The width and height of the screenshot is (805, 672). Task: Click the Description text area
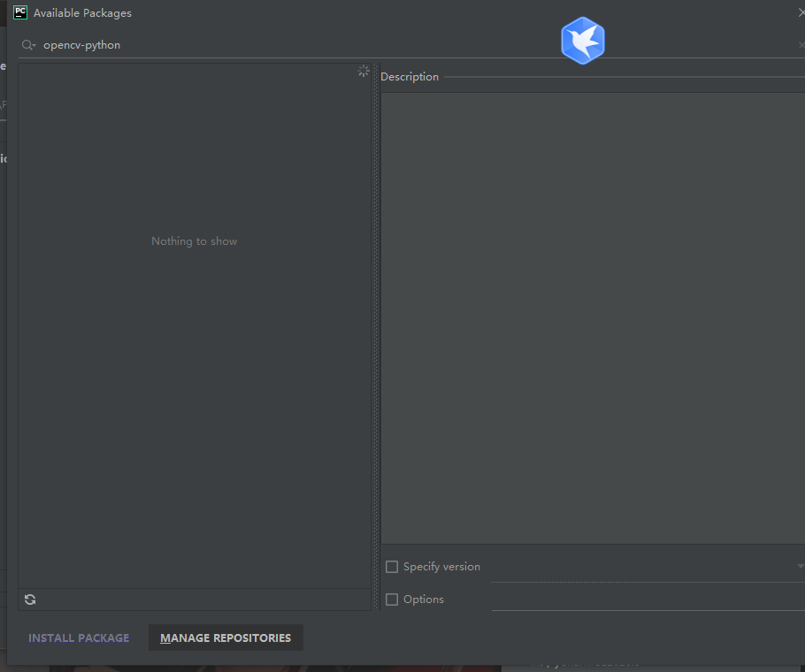coord(593,318)
